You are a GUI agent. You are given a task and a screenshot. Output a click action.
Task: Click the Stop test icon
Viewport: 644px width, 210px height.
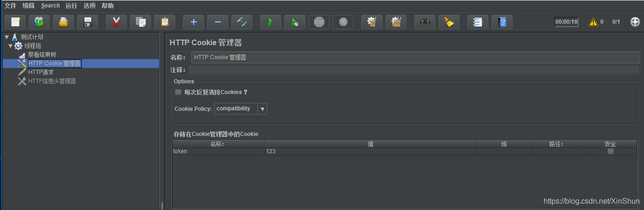(319, 22)
